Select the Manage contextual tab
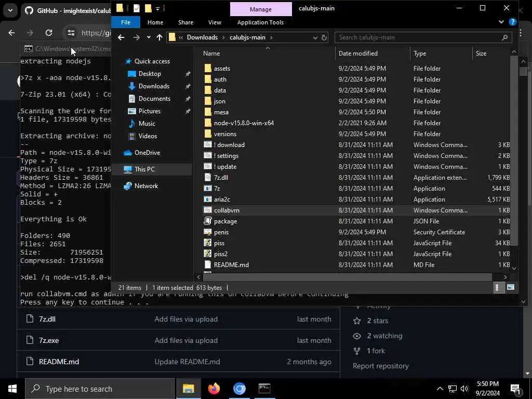The height and width of the screenshot is (399, 532). (x=261, y=9)
